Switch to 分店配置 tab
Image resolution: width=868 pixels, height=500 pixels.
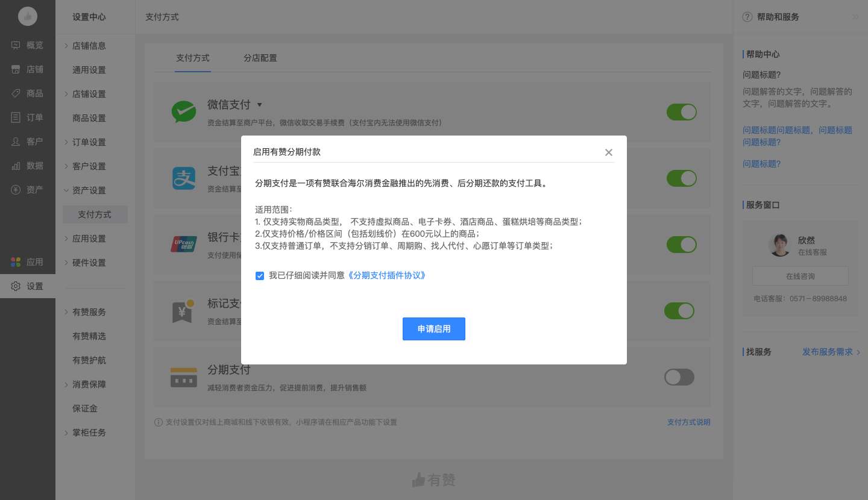point(260,58)
